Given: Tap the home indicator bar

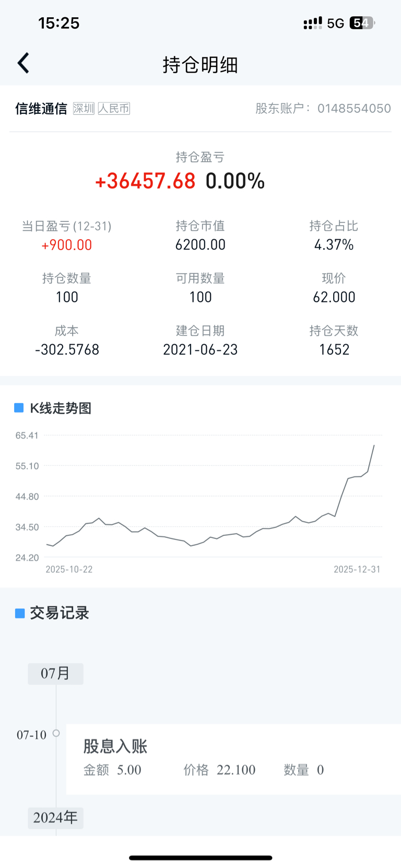Looking at the screenshot, I should 200,858.
